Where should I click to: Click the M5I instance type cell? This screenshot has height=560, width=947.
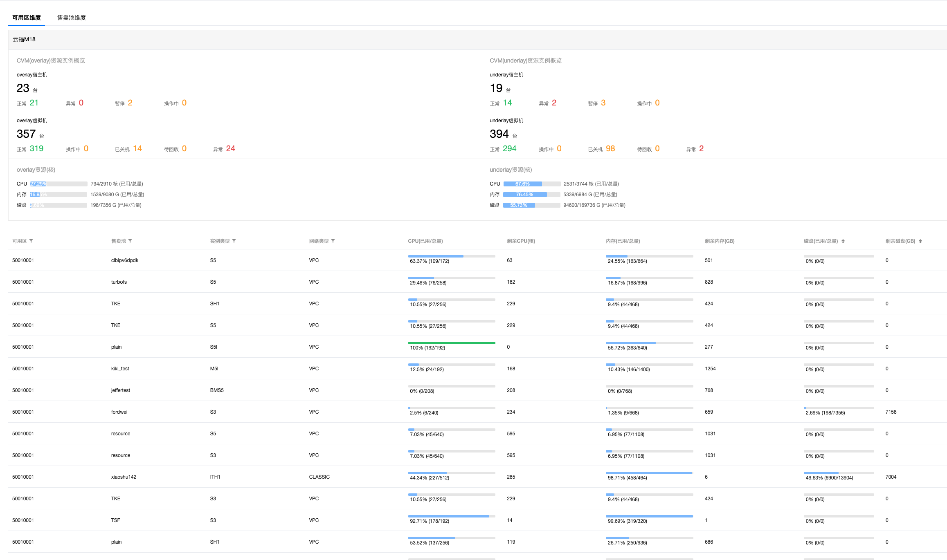pyautogui.click(x=214, y=369)
